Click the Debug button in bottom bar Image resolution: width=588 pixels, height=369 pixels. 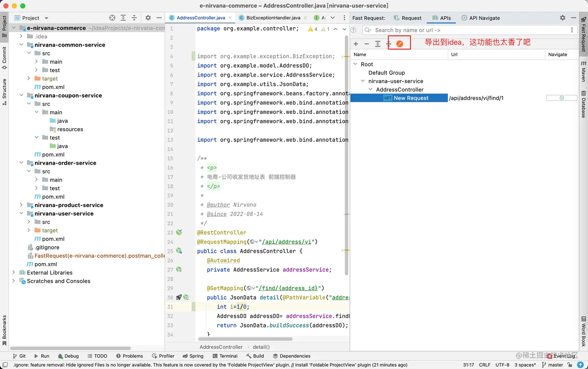click(x=68, y=356)
